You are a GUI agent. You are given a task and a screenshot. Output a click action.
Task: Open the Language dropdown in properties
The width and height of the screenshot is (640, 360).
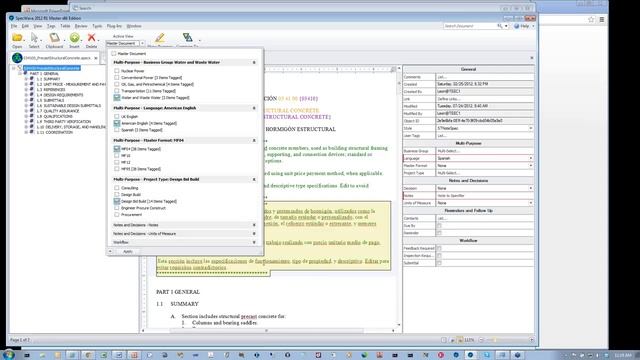click(x=531, y=158)
